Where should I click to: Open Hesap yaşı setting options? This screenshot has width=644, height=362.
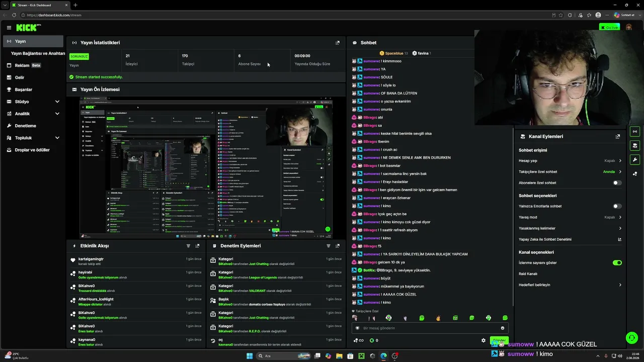point(570,161)
